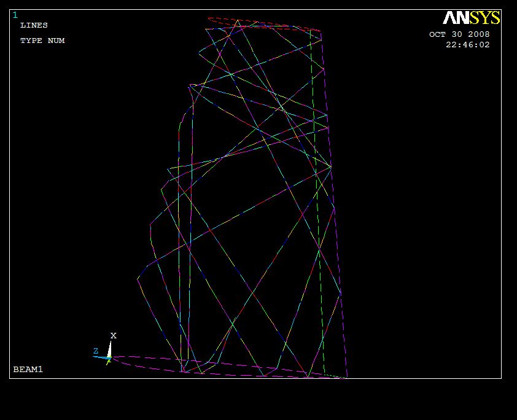
Task: Click window number 1 label
Action: pos(15,15)
